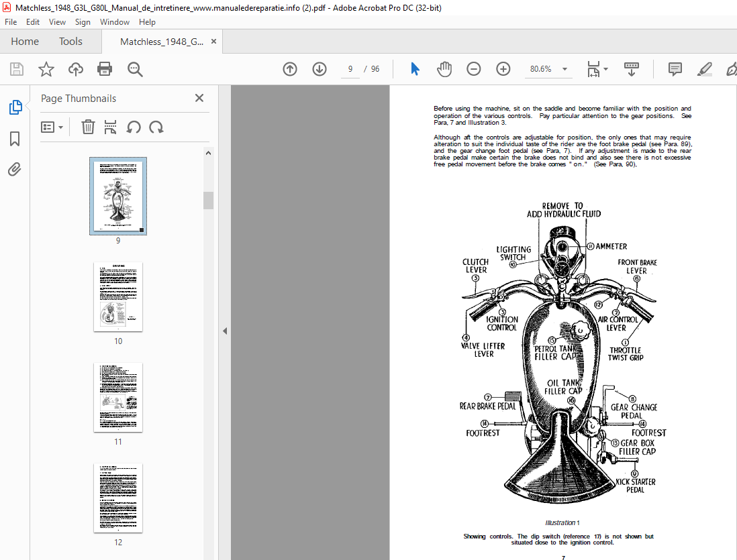This screenshot has height=560, width=737.
Task: Select page 10 thumbnail
Action: (118, 297)
